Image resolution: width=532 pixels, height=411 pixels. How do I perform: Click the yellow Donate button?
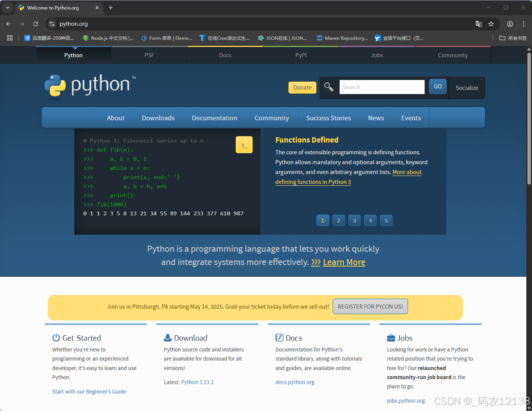click(302, 87)
